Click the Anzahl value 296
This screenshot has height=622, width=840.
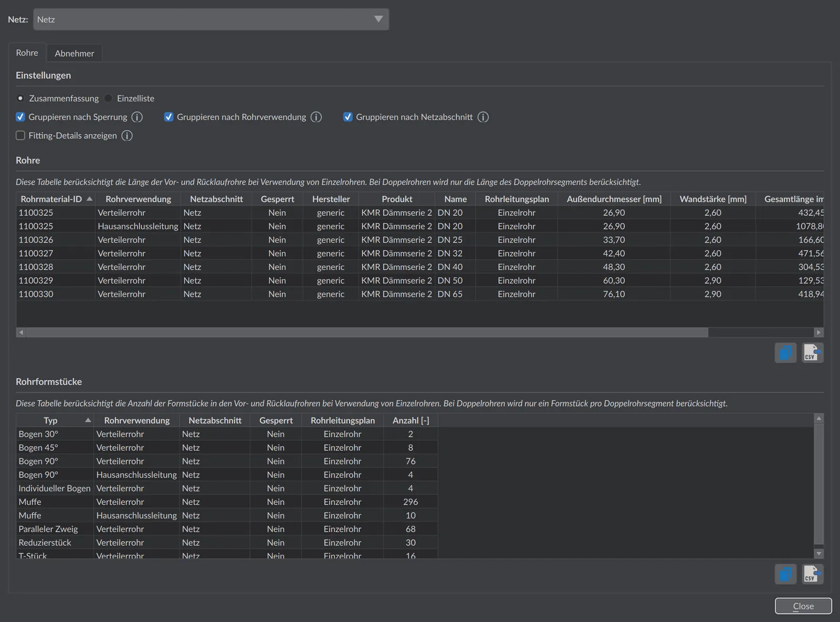[x=411, y=502]
